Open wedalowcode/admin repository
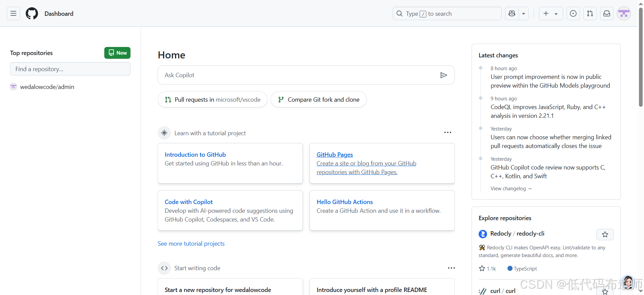This screenshot has width=644, height=295. [x=47, y=87]
